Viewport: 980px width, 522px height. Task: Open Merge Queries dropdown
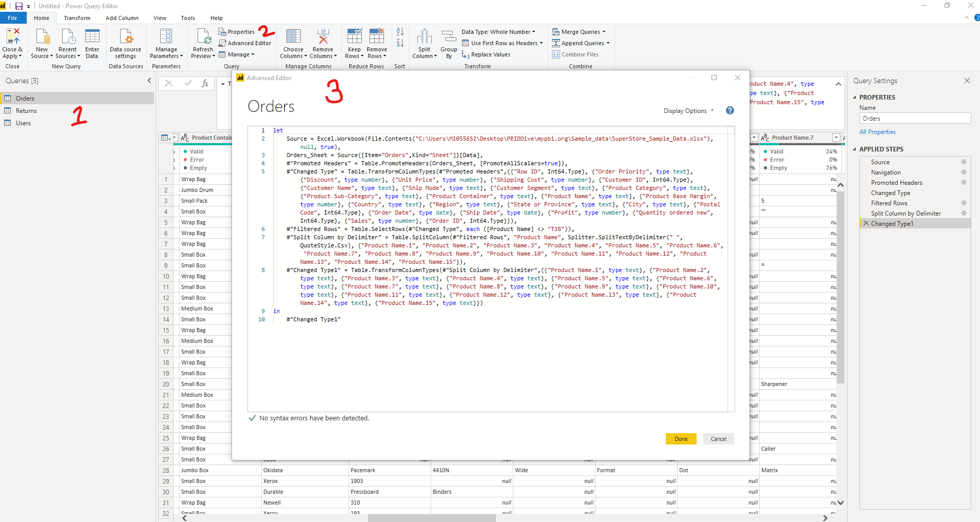579,32
